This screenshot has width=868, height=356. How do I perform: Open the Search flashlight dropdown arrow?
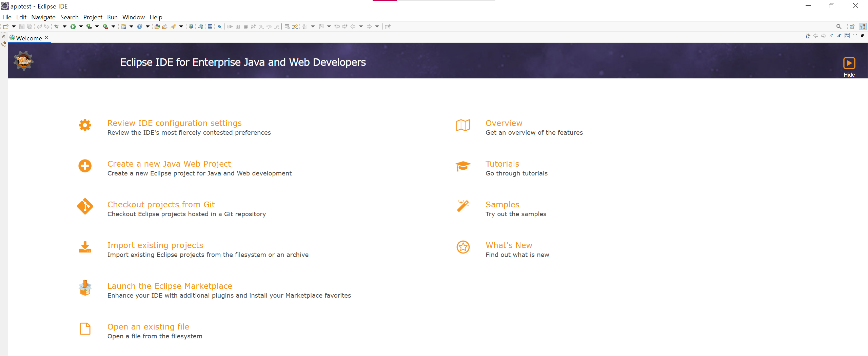(181, 26)
